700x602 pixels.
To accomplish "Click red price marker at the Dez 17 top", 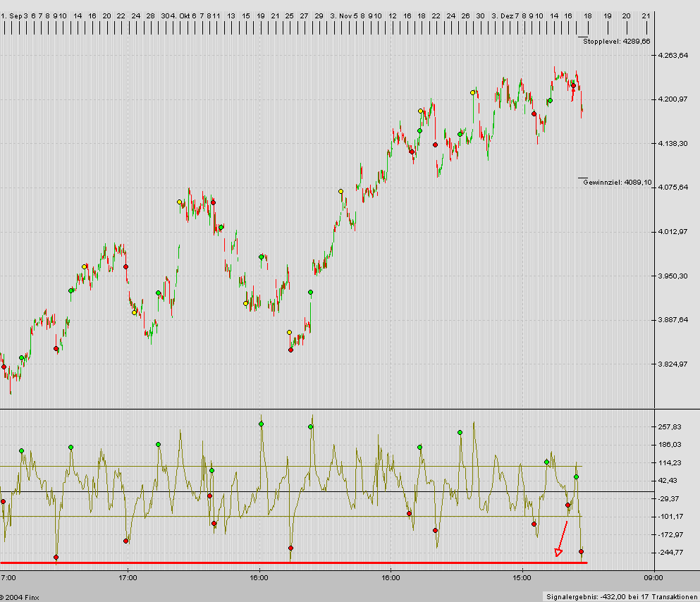I will [x=574, y=86].
